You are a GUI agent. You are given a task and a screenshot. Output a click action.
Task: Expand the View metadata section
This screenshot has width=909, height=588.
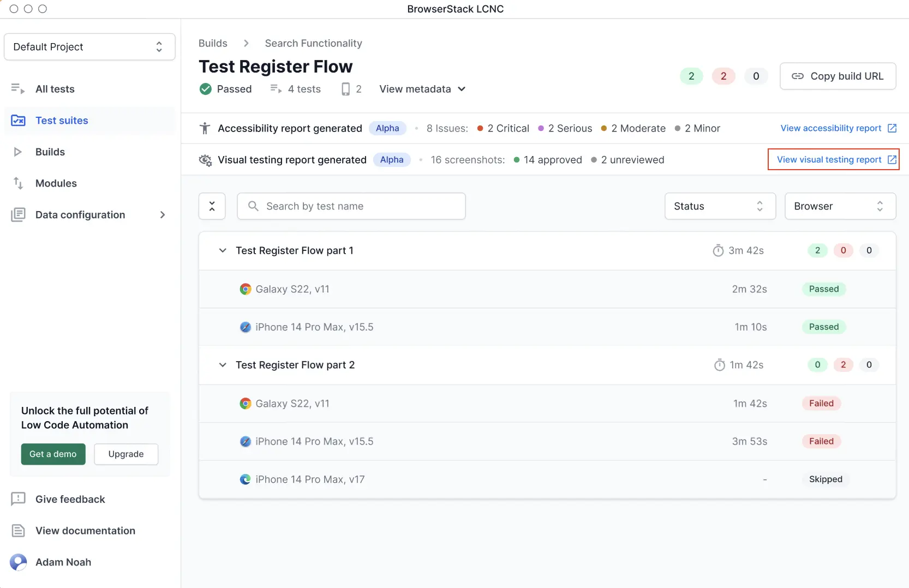422,88
